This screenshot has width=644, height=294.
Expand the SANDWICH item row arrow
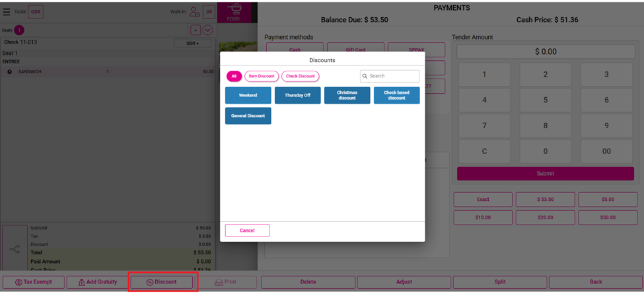(x=10, y=71)
